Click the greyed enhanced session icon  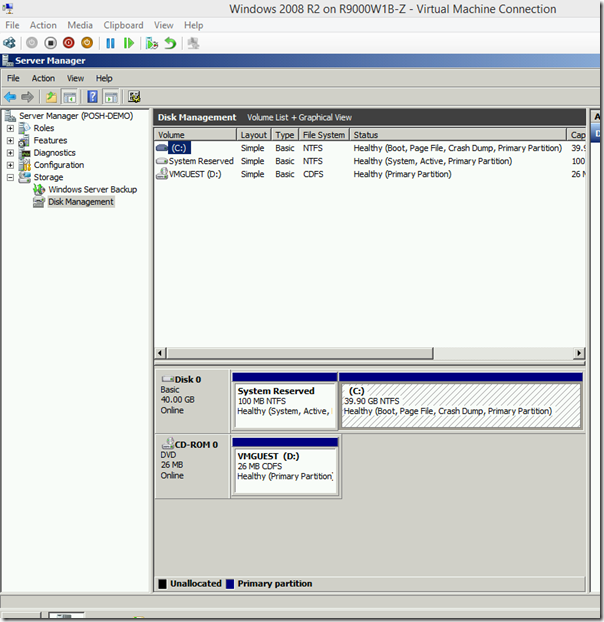(x=193, y=43)
